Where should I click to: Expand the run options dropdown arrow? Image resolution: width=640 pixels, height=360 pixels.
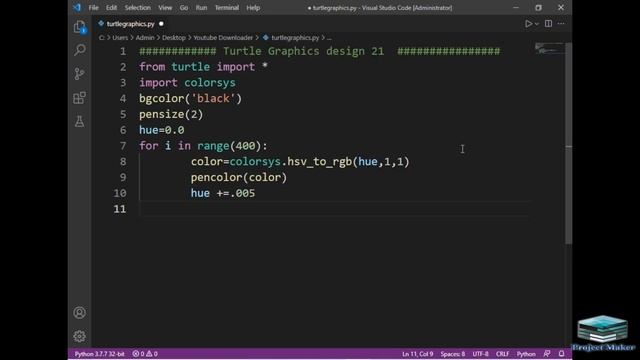coord(537,24)
